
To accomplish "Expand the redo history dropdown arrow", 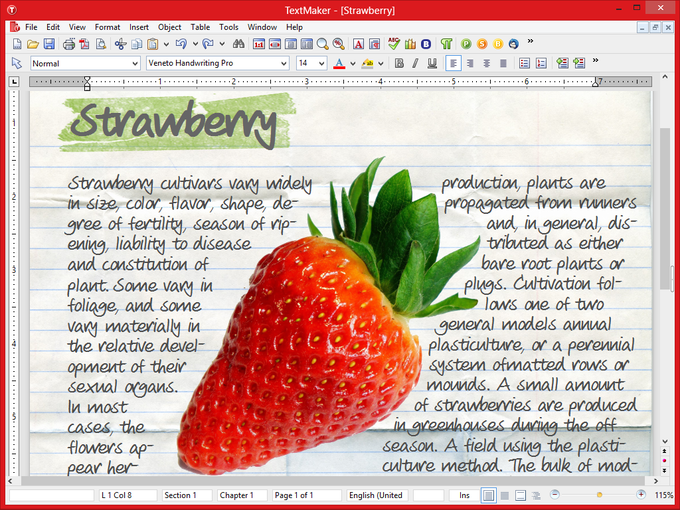I will [222, 44].
